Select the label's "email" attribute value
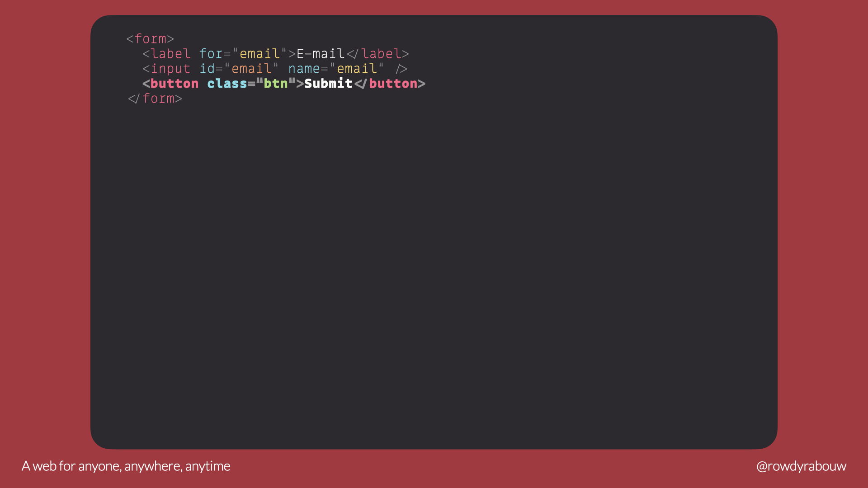This screenshot has height=488, width=868. pos(259,54)
